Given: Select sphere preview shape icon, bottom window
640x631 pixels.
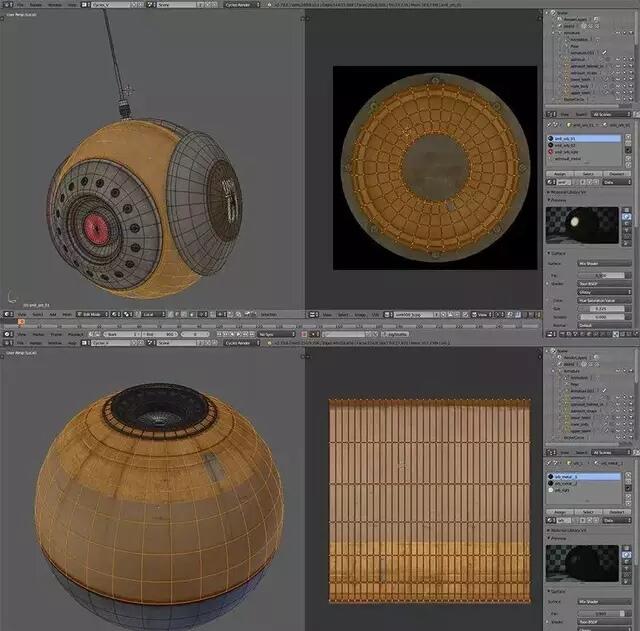Looking at the screenshot, I should coord(627,555).
